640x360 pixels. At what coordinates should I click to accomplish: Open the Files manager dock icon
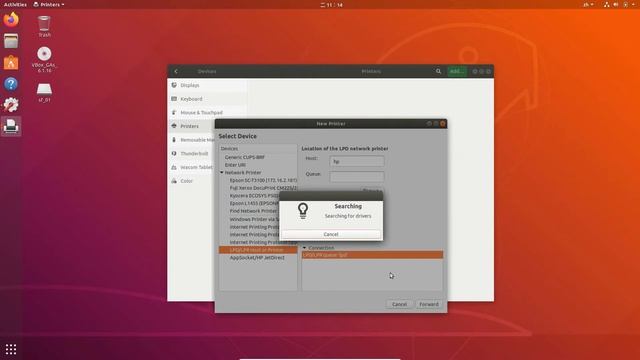(x=11, y=41)
